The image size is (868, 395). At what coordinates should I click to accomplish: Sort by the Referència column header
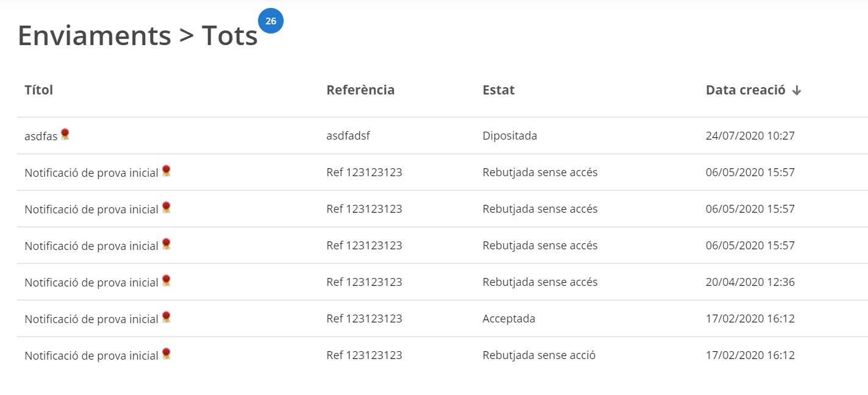[360, 90]
